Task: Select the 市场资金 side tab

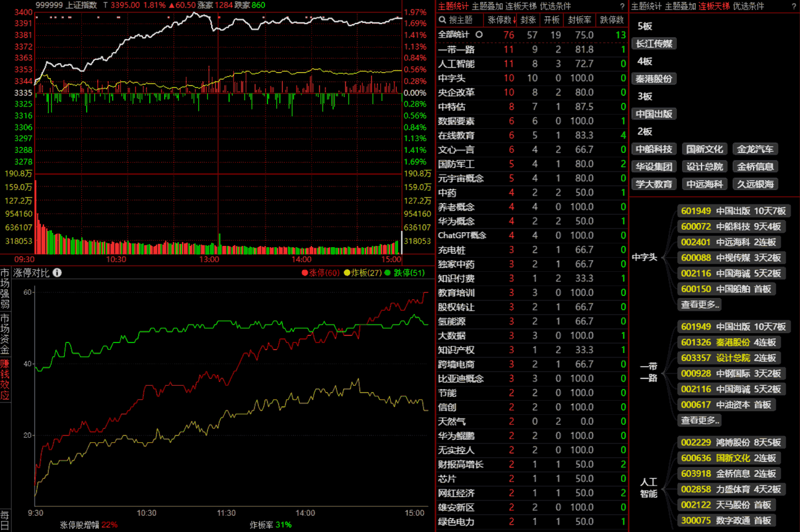Action: coord(5,334)
